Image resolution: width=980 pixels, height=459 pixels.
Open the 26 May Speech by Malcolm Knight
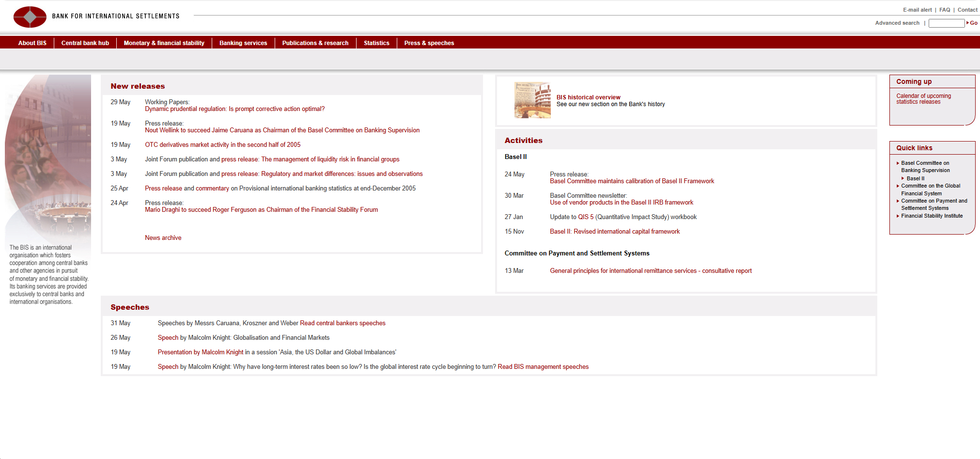pyautogui.click(x=168, y=338)
